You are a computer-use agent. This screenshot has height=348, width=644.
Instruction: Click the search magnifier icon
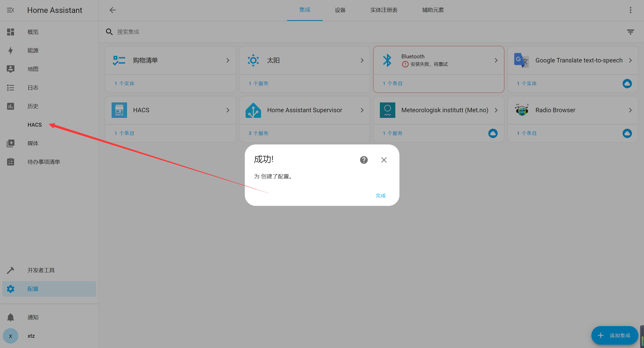109,31
